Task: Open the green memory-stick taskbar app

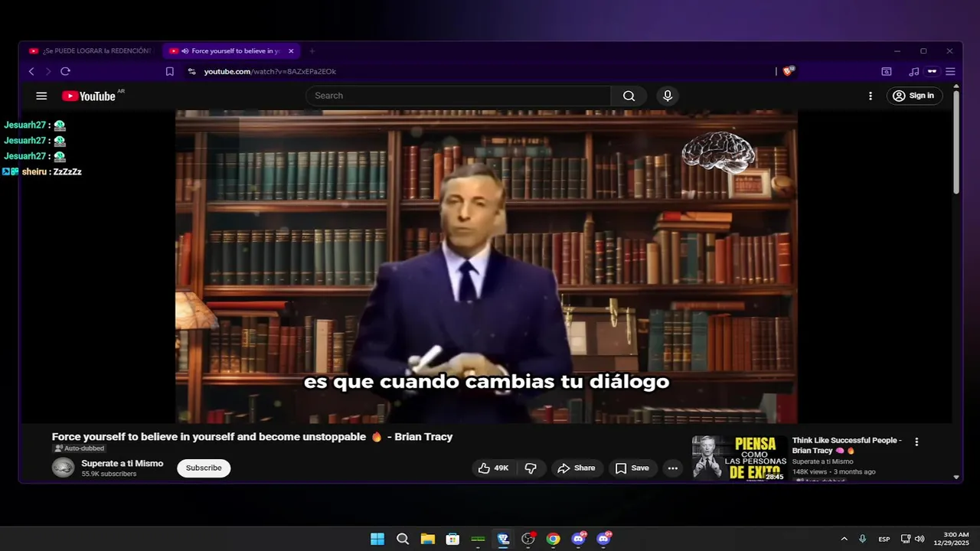Action: [478, 539]
